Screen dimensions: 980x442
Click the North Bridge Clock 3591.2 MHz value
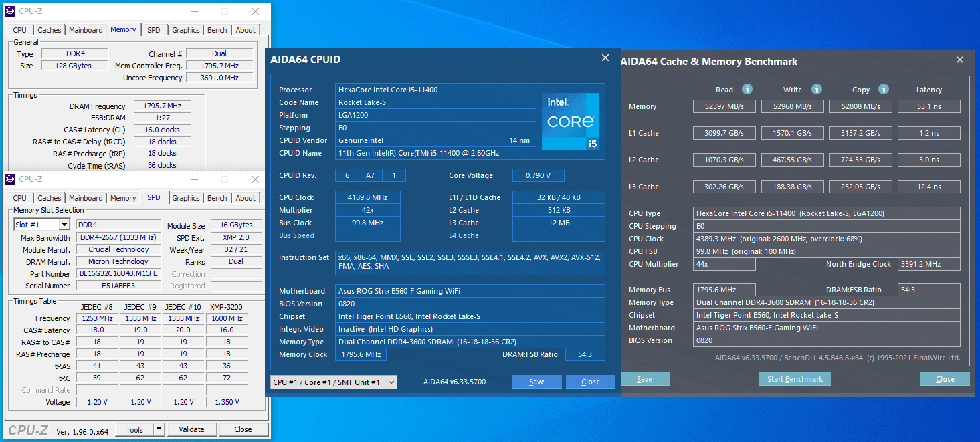[x=930, y=264]
